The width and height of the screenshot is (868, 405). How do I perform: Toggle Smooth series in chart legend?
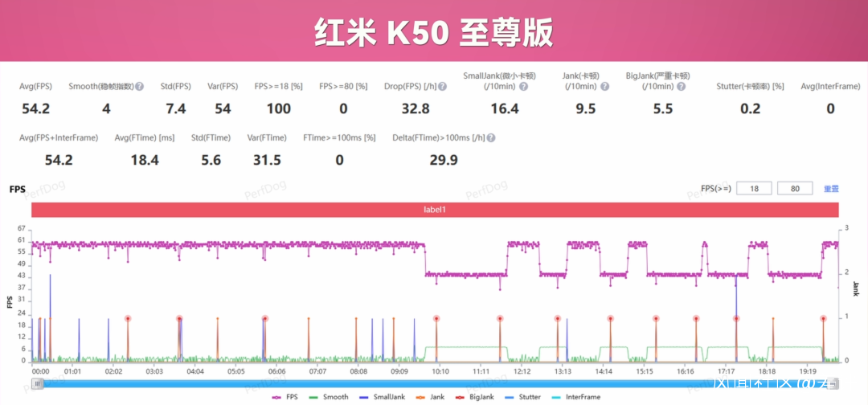click(329, 397)
